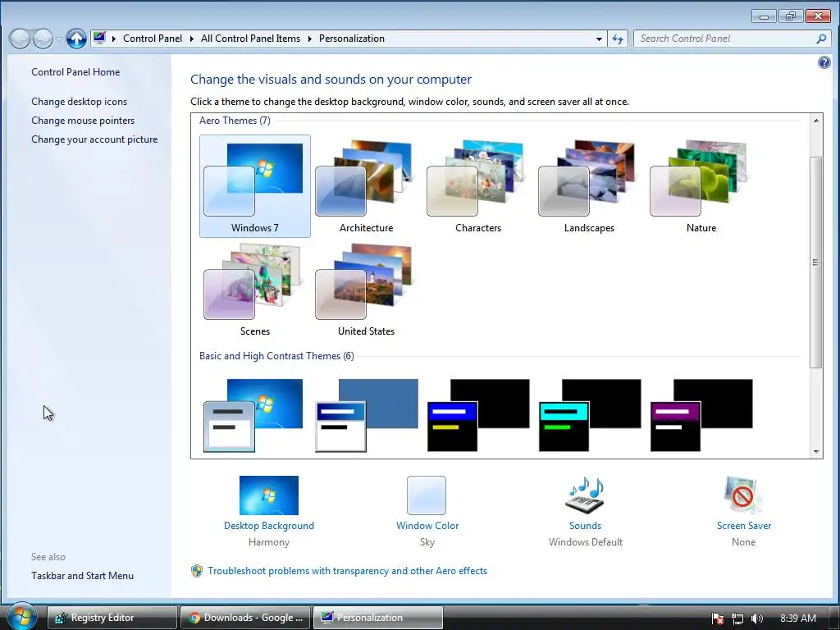Viewport: 840px width, 630px height.
Task: Open the Screen Saver settings icon
Action: [743, 495]
